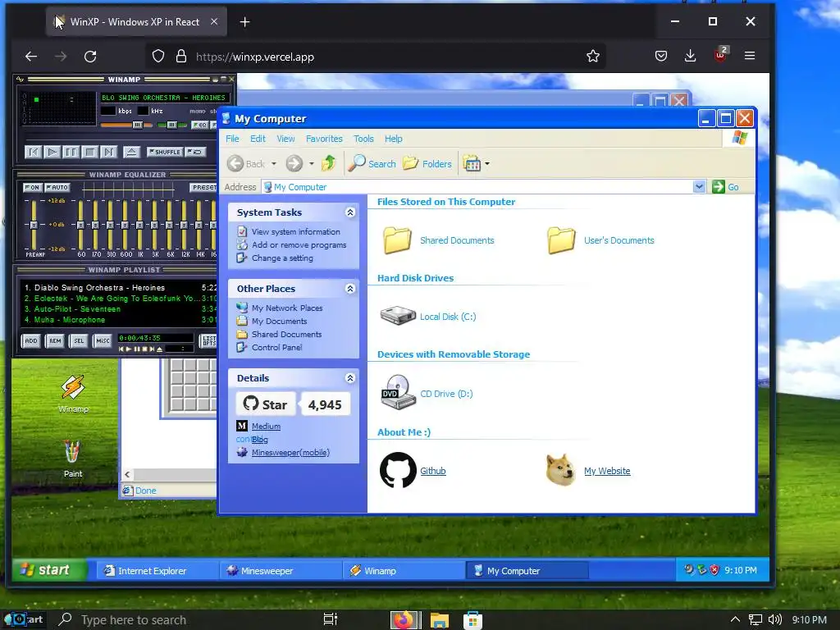Image resolution: width=840 pixels, height=630 pixels.
Task: Open the Favorites menu
Action: tap(324, 139)
